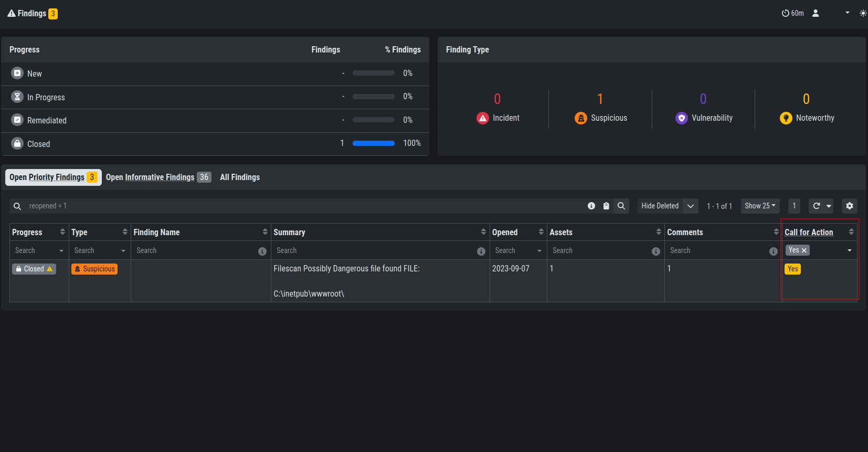The height and width of the screenshot is (452, 868).
Task: Click the Yes call for action badge
Action: click(x=792, y=269)
